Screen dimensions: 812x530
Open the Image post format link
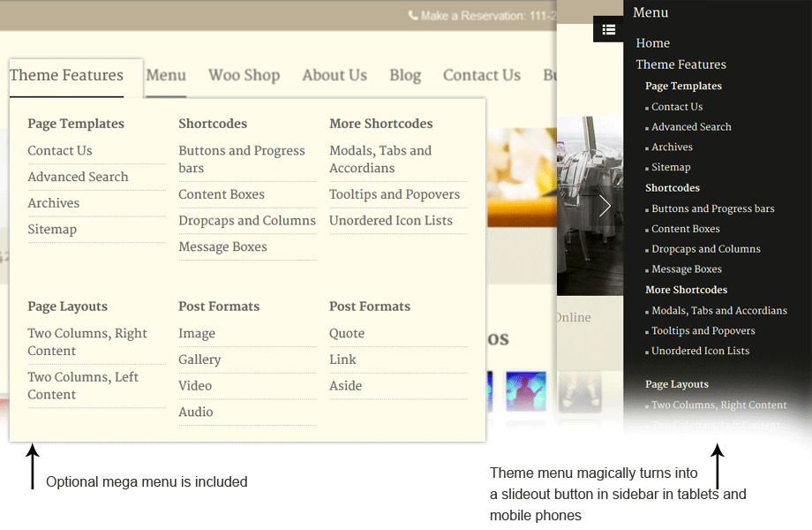[x=197, y=334]
